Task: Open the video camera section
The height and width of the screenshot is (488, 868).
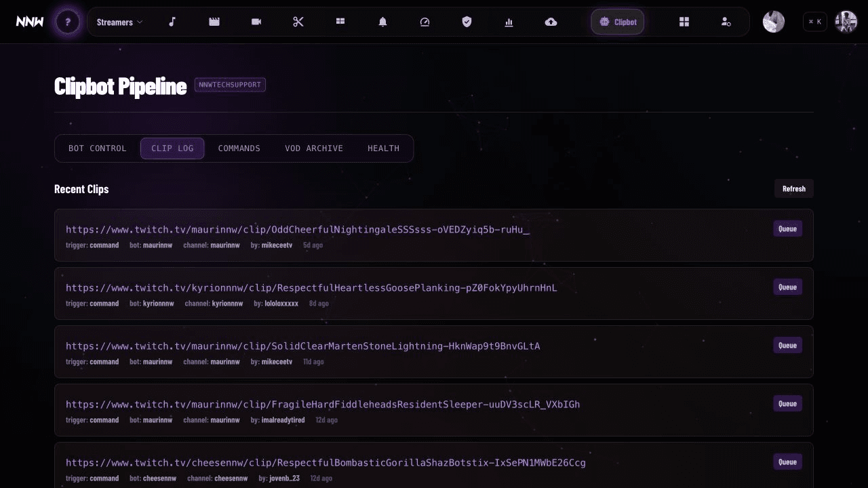Action: (256, 22)
